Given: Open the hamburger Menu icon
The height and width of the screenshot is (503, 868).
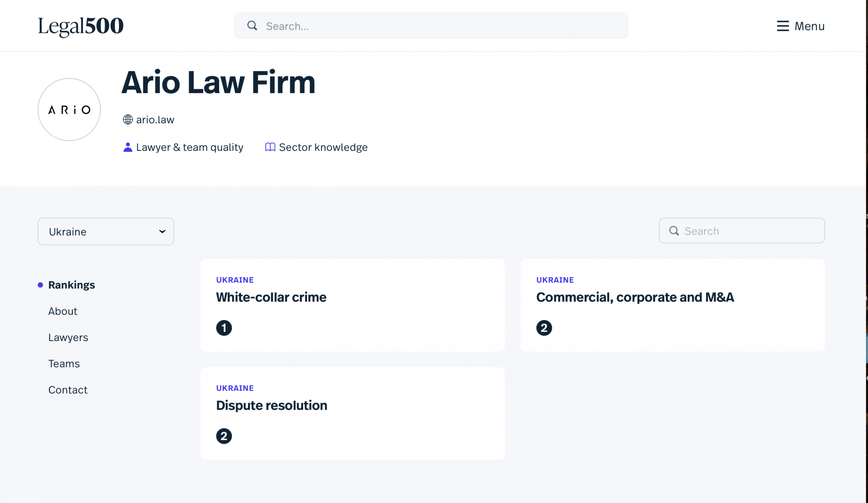Looking at the screenshot, I should [x=782, y=26].
